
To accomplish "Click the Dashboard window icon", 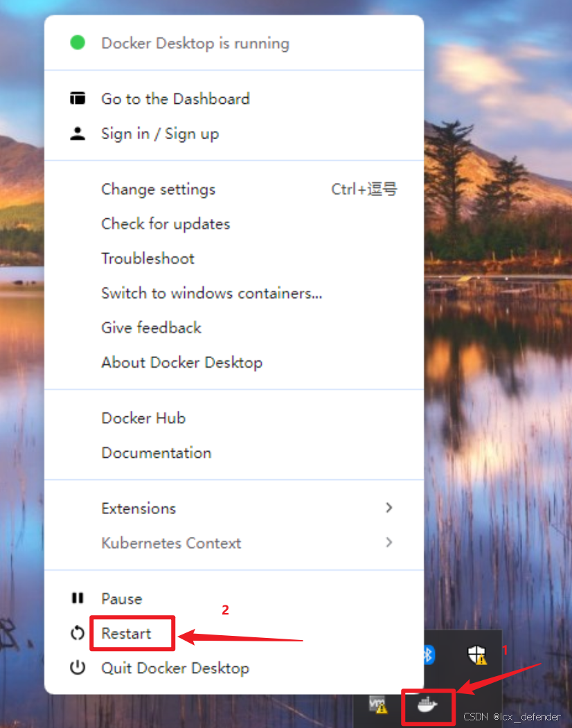I will point(78,98).
